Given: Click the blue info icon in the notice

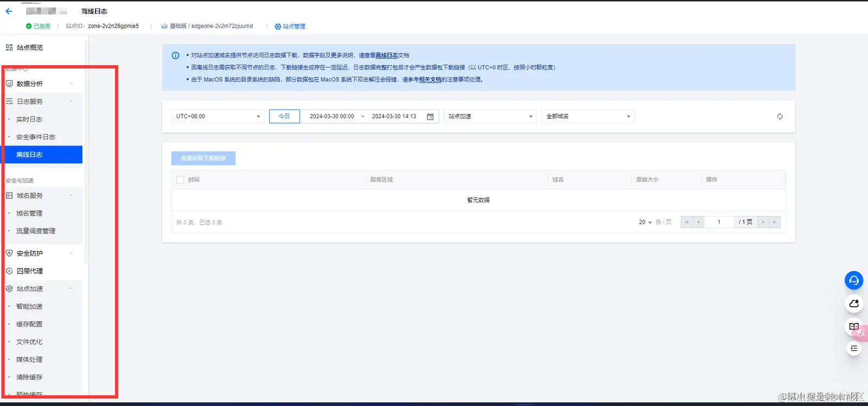Looking at the screenshot, I should point(175,55).
